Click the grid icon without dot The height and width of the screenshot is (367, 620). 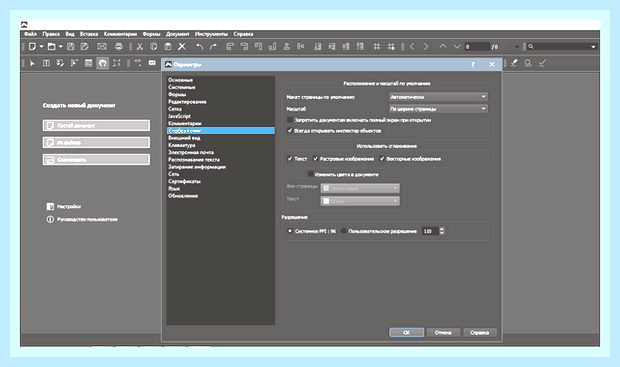tap(377, 47)
